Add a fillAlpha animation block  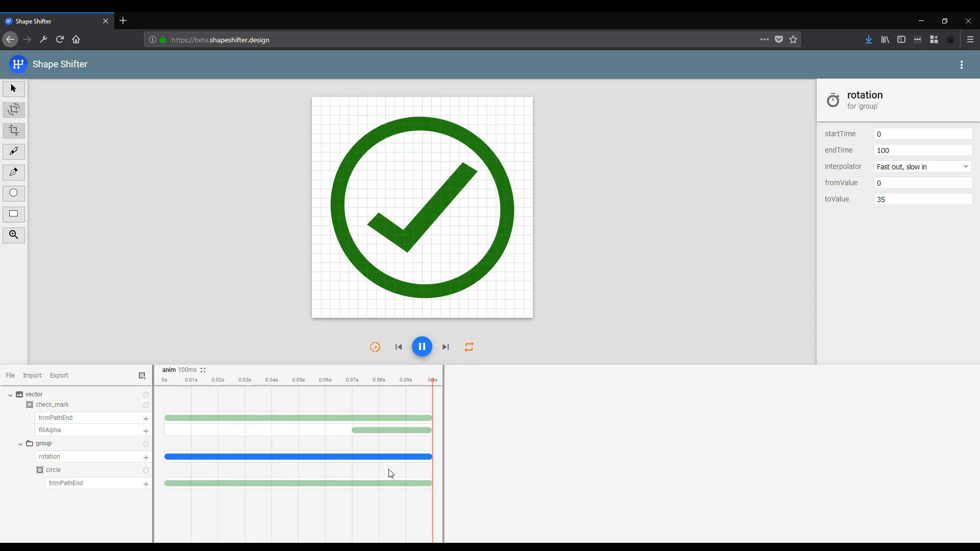coord(146,431)
